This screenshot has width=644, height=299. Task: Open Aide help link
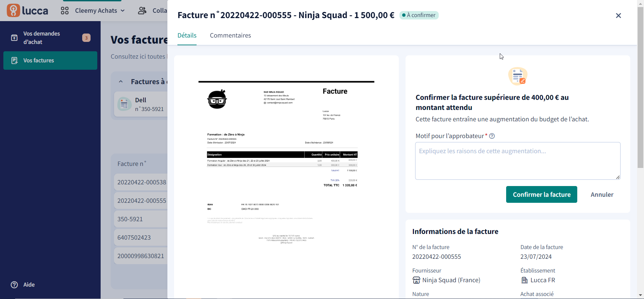click(29, 285)
